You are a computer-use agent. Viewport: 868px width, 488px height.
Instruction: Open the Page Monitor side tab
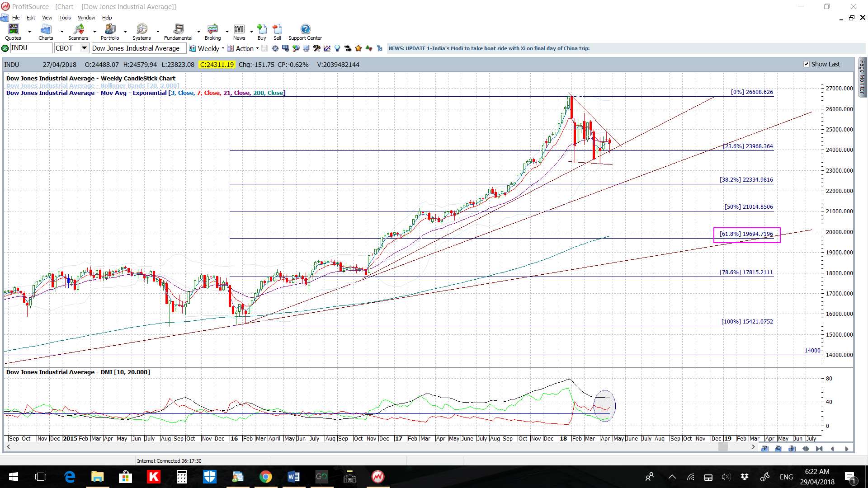[x=862, y=76]
